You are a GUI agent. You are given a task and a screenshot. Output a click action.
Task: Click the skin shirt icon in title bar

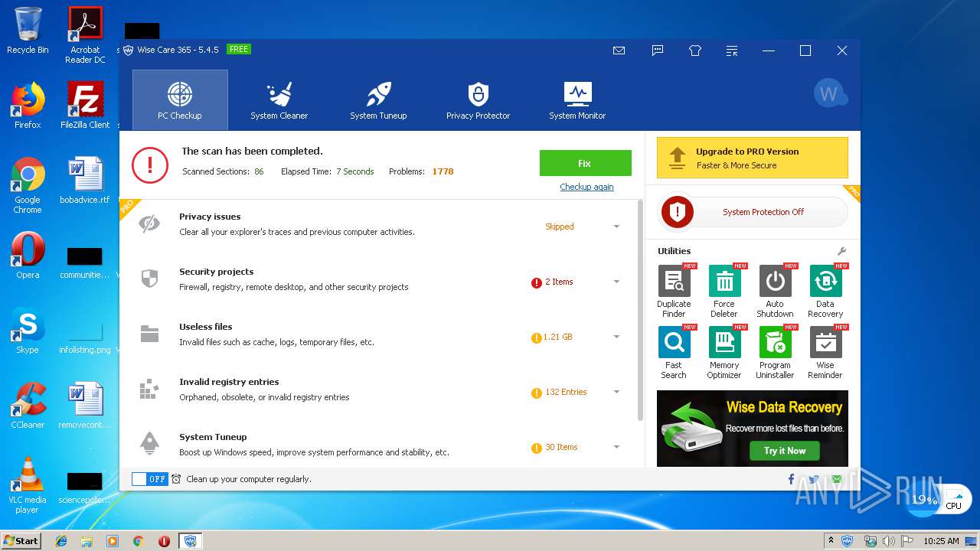(x=695, y=51)
